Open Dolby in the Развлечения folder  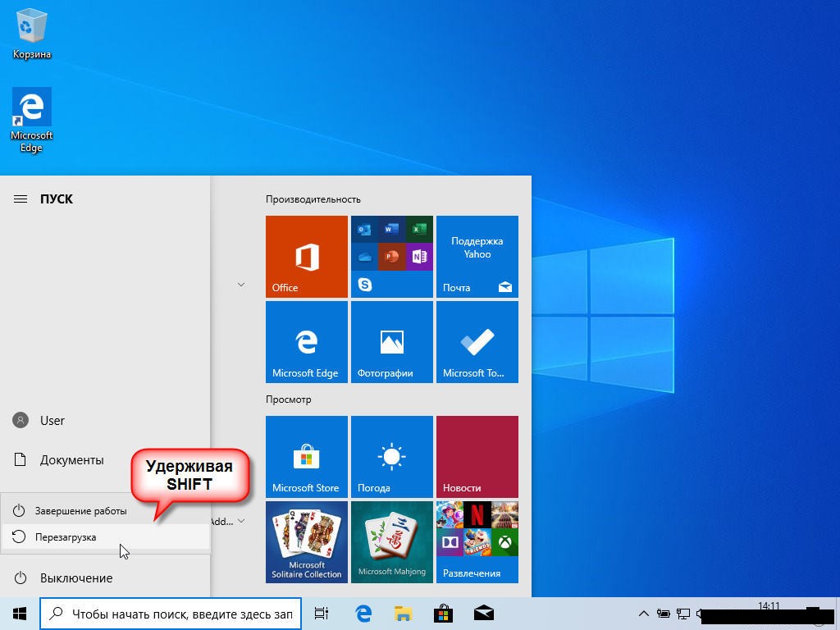click(x=450, y=542)
